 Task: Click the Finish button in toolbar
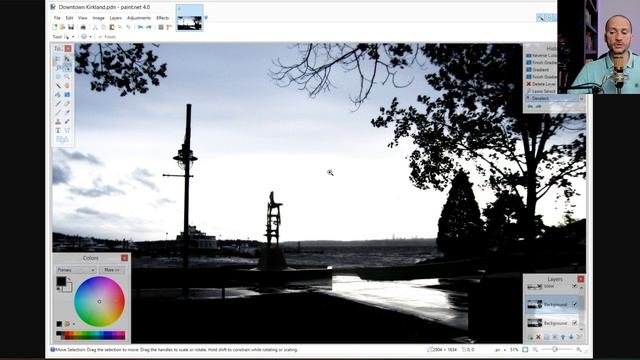[x=107, y=37]
